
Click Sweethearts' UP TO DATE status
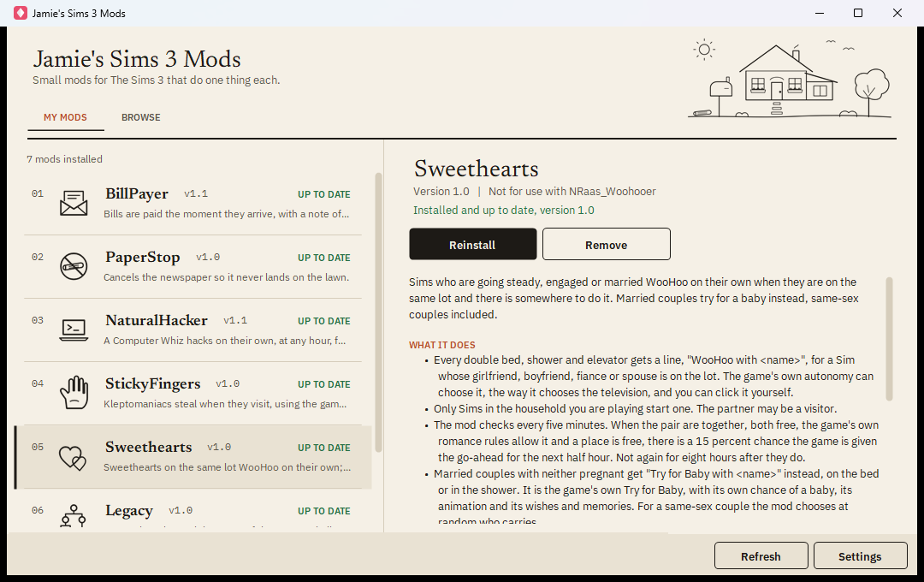pyautogui.click(x=323, y=448)
